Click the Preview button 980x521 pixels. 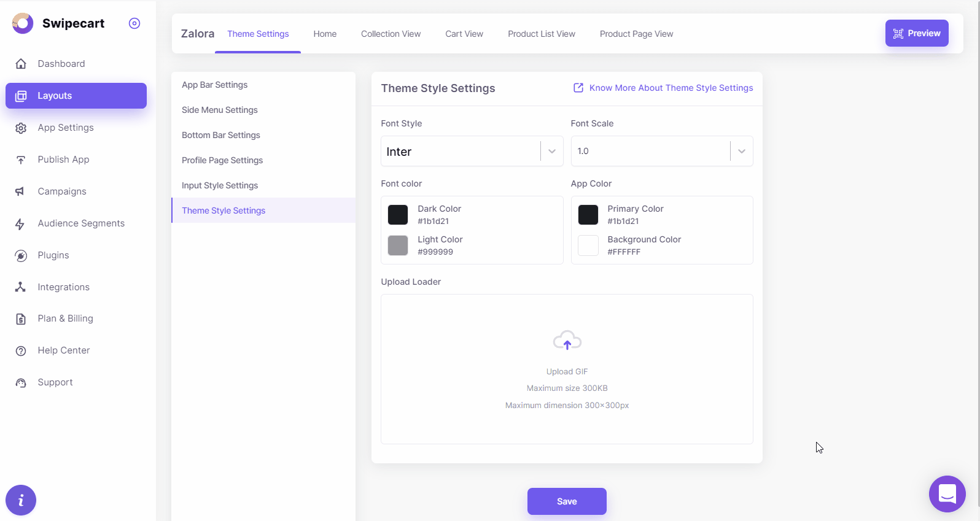[x=917, y=33]
